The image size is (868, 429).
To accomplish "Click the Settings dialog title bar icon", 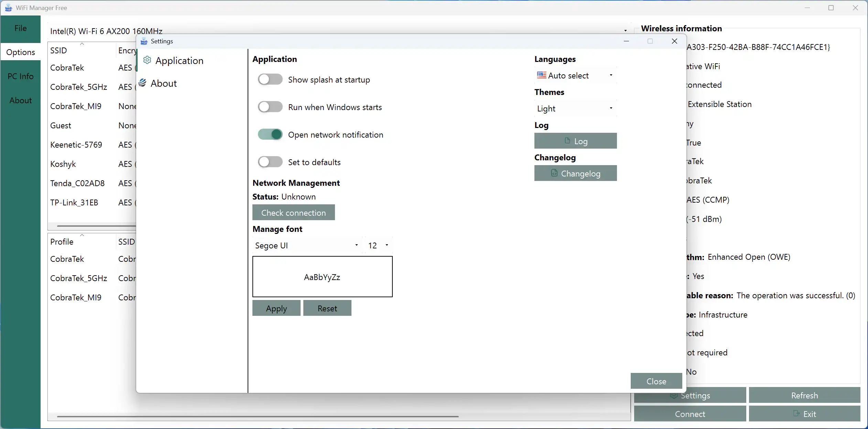I will 144,41.
